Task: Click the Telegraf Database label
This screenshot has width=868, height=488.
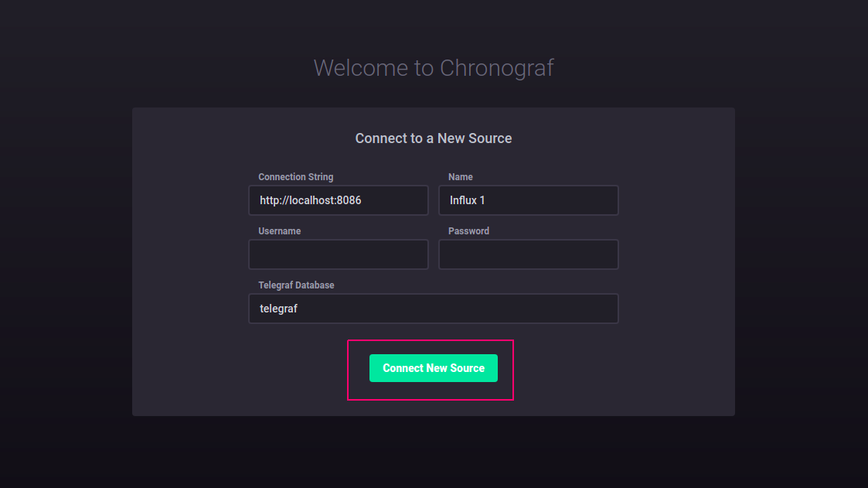Action: coord(296,285)
